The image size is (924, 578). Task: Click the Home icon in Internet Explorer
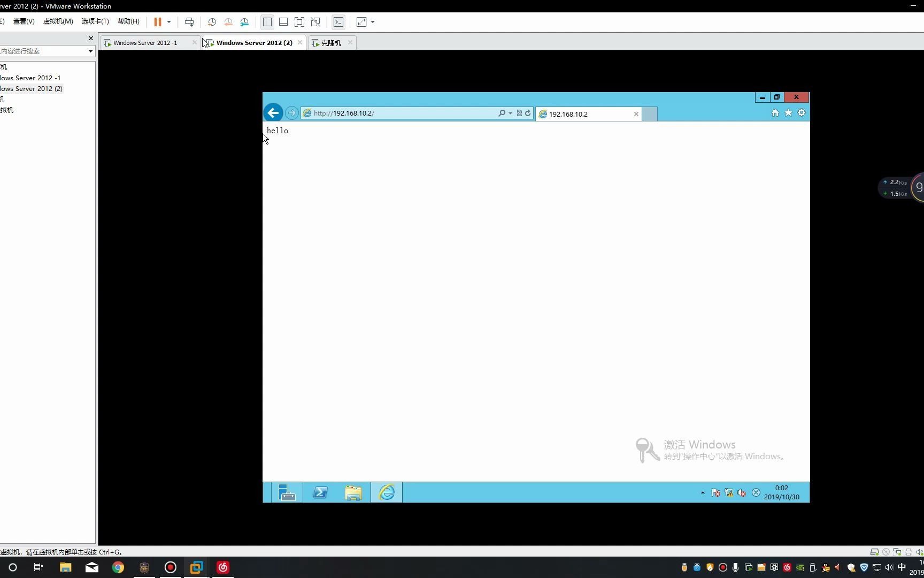[x=775, y=113]
